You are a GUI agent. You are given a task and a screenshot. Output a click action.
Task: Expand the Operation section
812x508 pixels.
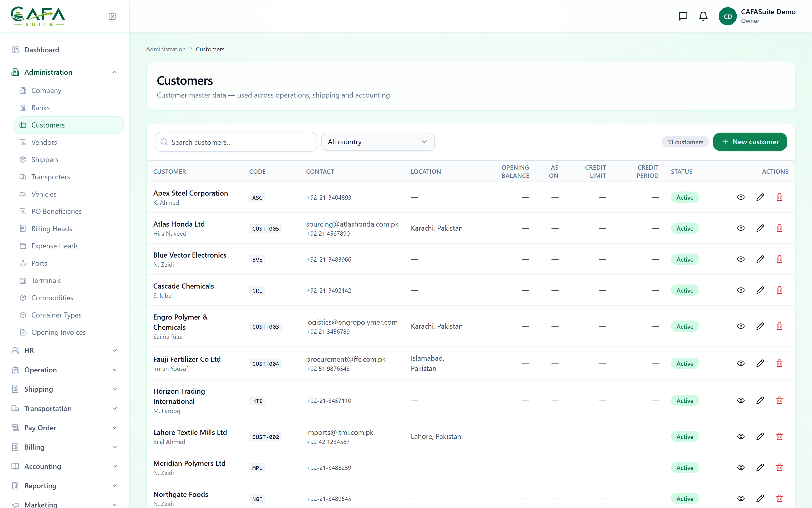64,370
